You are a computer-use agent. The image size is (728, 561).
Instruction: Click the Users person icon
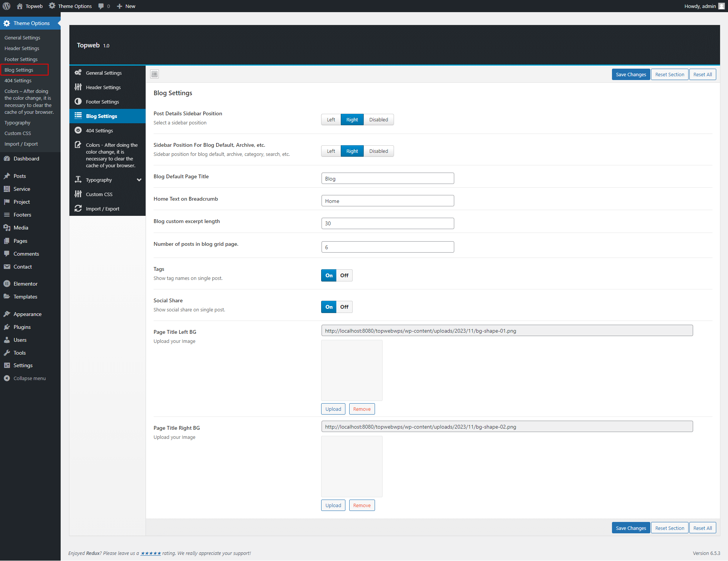(x=7, y=340)
